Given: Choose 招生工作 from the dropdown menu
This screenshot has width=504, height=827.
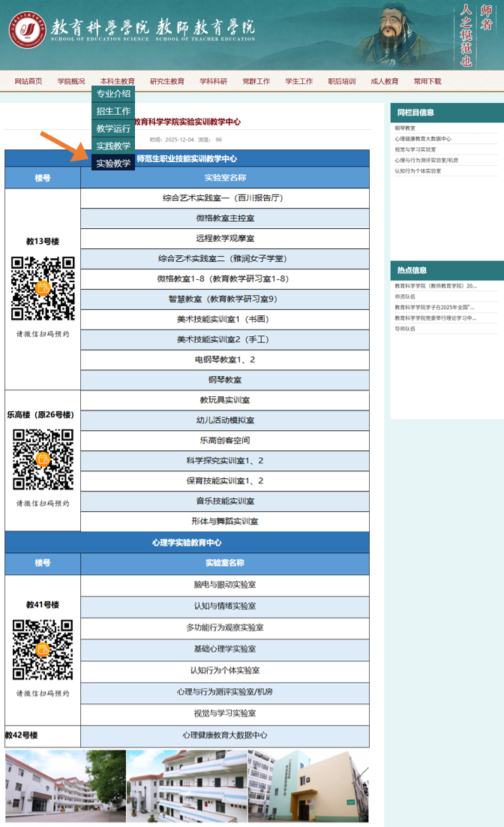Looking at the screenshot, I should (x=113, y=111).
